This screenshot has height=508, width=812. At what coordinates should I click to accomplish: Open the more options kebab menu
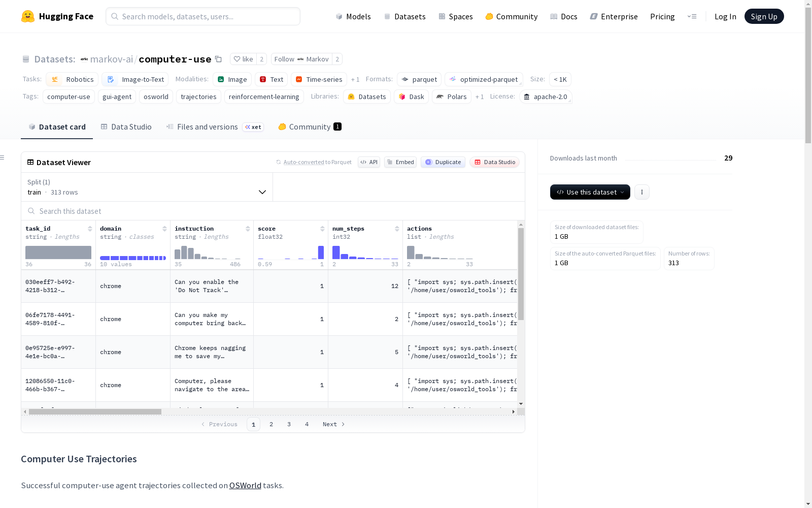pyautogui.click(x=642, y=192)
